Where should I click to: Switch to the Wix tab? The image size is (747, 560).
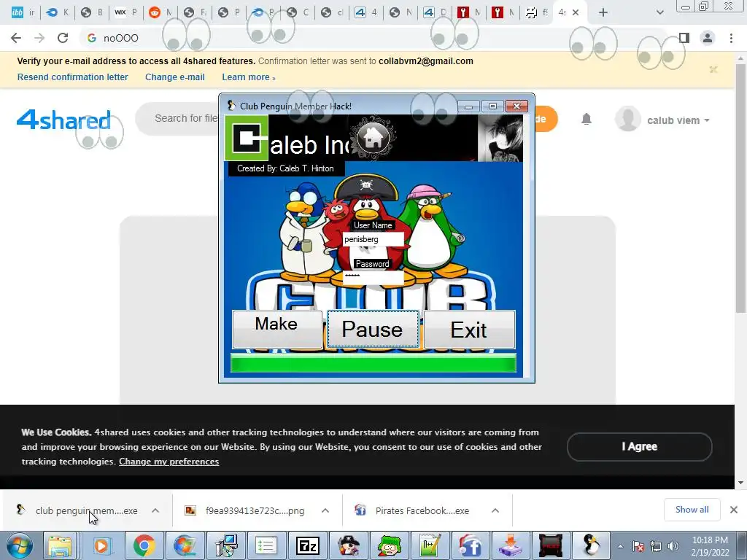tap(125, 13)
